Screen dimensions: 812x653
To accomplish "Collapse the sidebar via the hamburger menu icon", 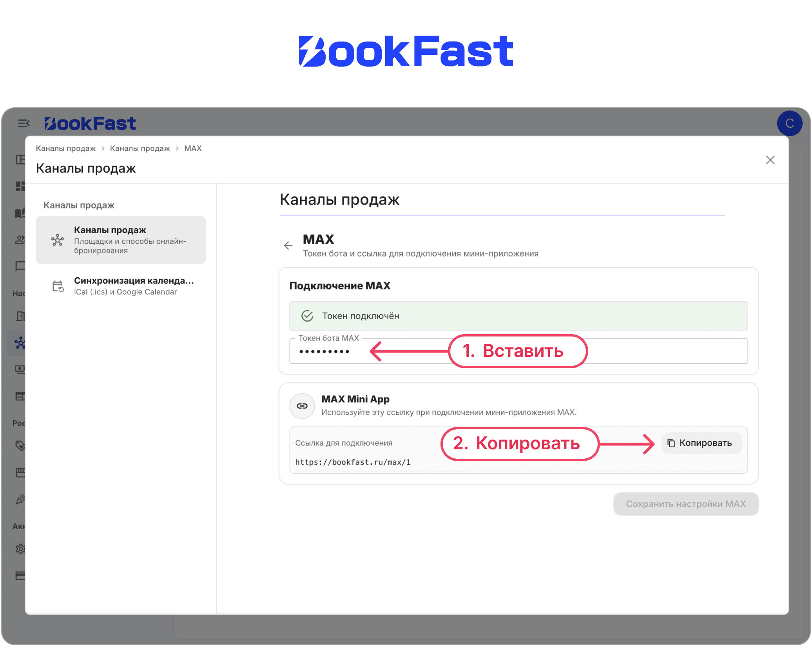I will (24, 123).
